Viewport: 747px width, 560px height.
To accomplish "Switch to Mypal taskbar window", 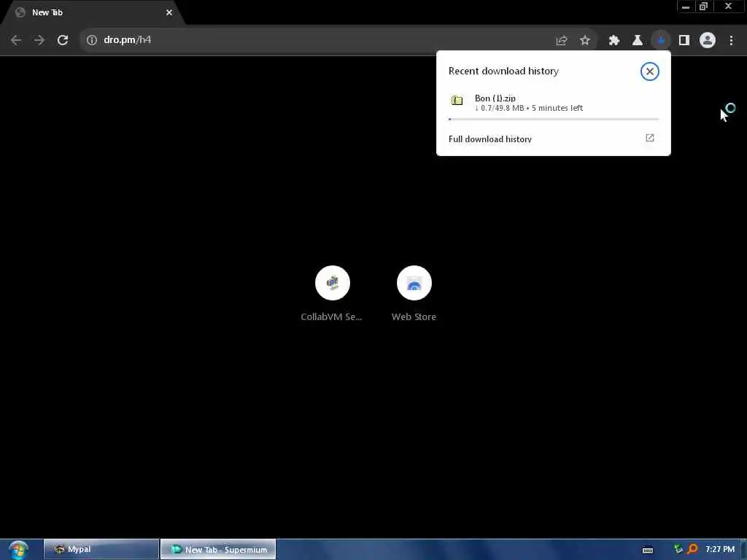I will [x=101, y=549].
